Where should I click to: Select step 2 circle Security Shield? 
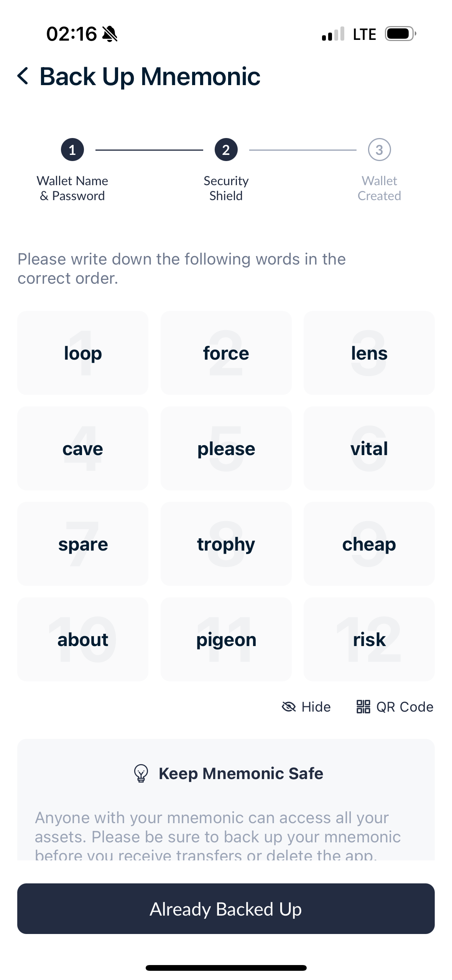[226, 150]
